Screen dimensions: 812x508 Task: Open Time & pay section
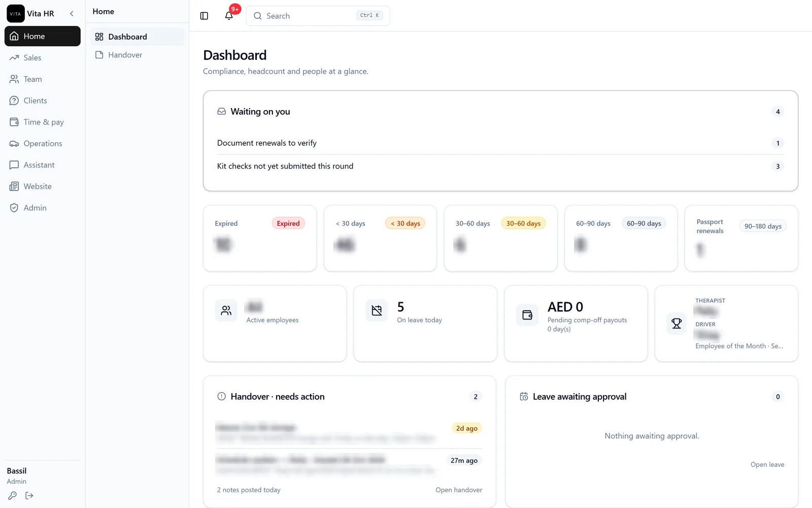[43, 122]
